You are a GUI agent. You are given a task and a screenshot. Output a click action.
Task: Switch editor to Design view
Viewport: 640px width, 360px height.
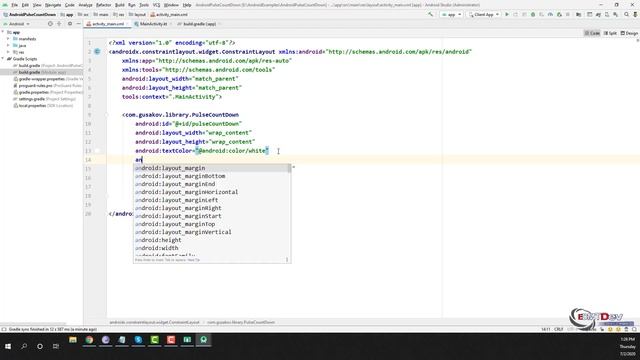coord(629,33)
